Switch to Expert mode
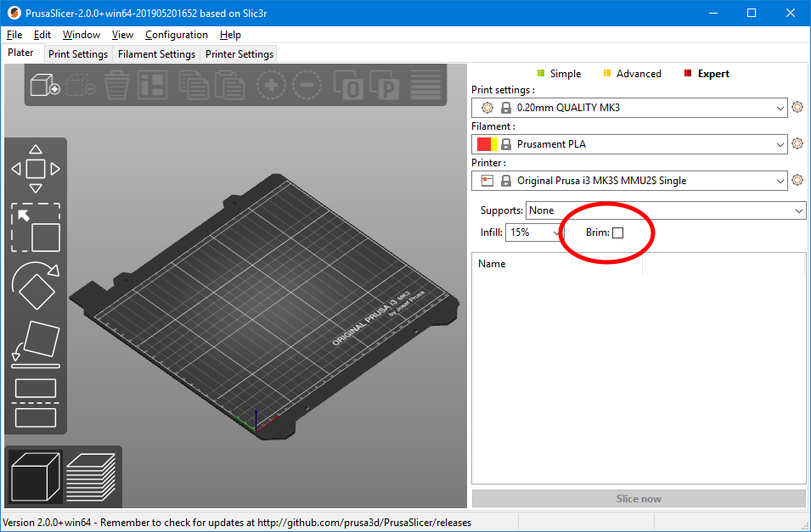Screen dimensions: 811x532 707,74
